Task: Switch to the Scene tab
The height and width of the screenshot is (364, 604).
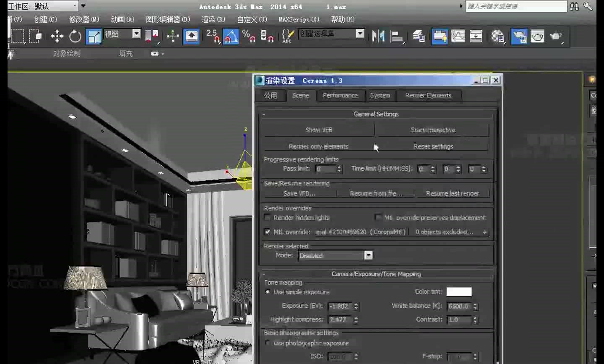Action: [x=300, y=95]
